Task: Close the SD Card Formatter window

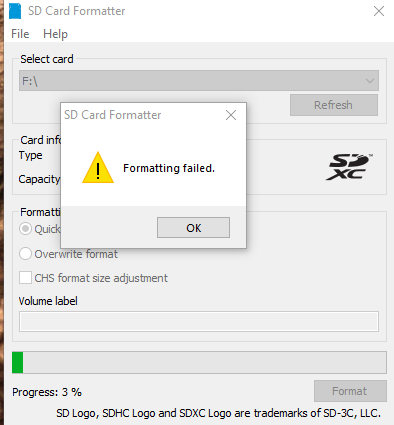Action: point(379,11)
